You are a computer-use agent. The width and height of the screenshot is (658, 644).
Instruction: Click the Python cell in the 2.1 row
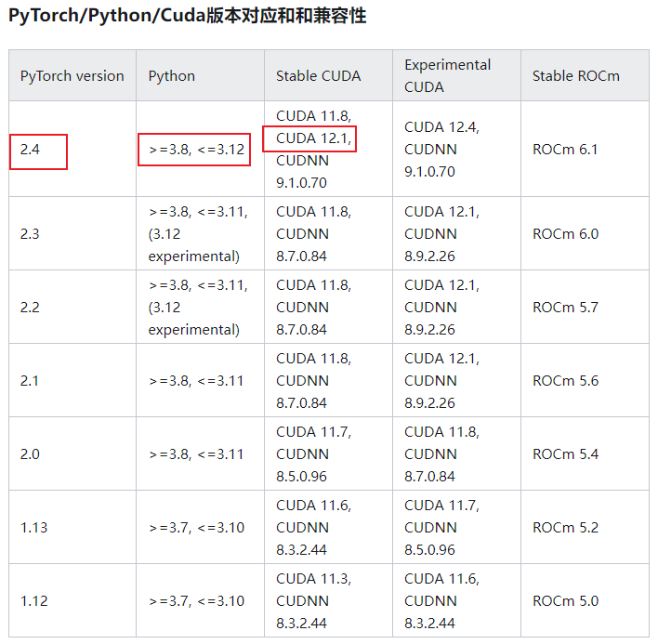(200, 380)
